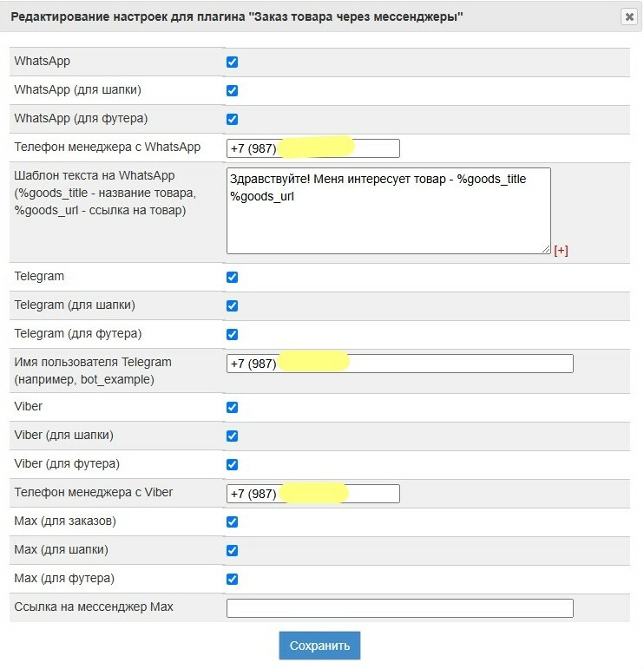This screenshot has height=669, width=644.
Task: Uncheck Telegram (для шапки) option
Action: click(232, 306)
